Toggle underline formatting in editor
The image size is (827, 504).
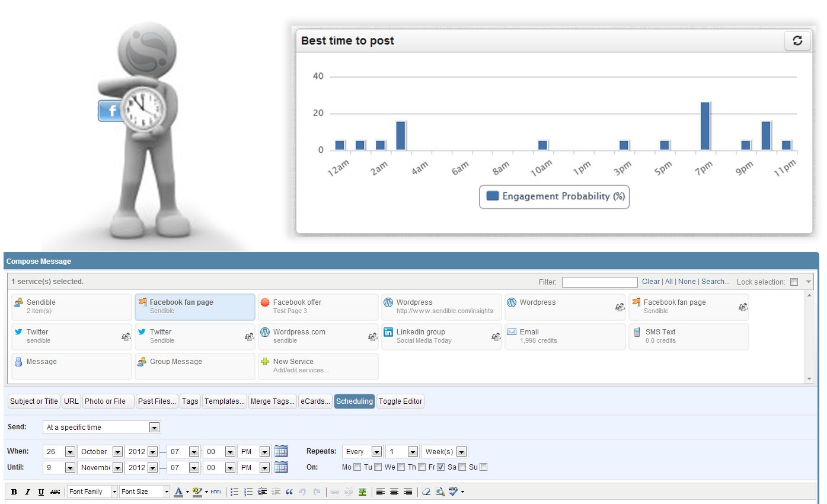41,492
